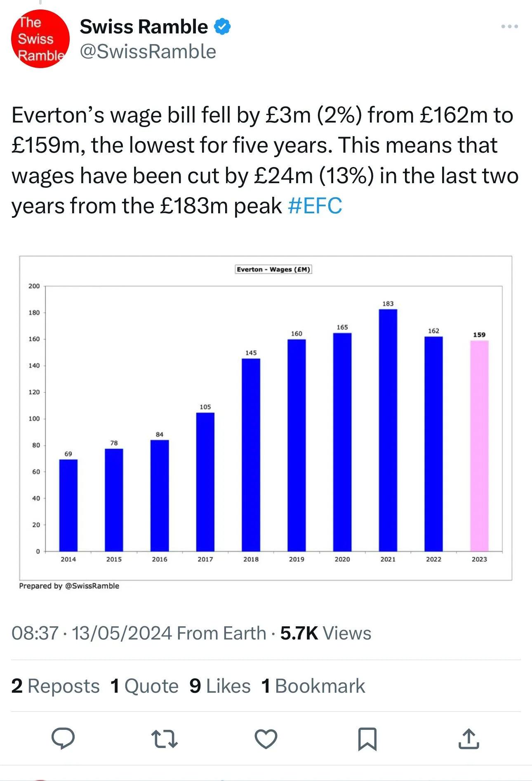
Task: Open the 5.7K Views analytics
Action: pyautogui.click(x=325, y=633)
